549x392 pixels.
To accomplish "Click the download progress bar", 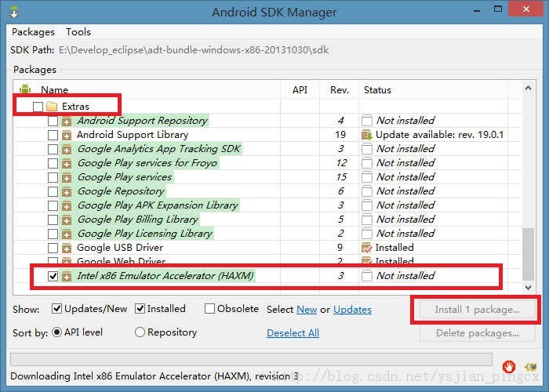I will [x=251, y=359].
